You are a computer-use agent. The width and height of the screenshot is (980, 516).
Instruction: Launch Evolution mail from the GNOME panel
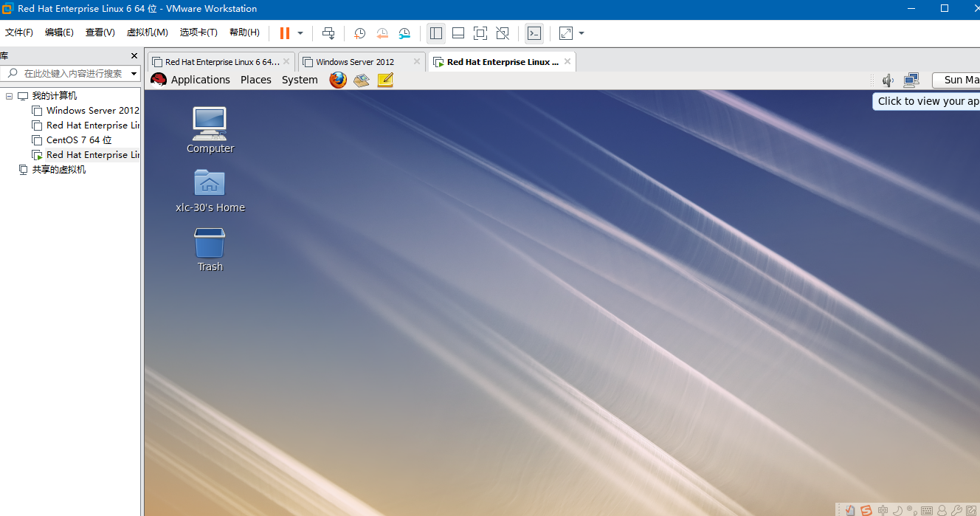(361, 80)
